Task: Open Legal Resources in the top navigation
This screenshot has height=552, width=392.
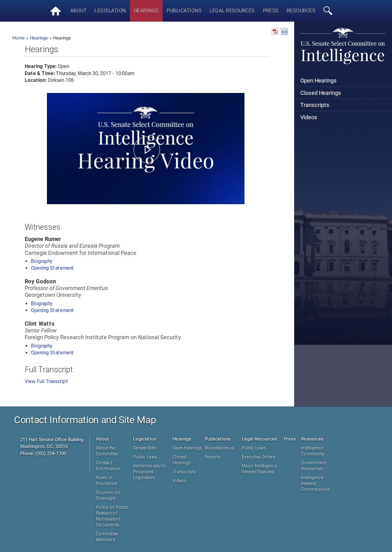Action: pyautogui.click(x=232, y=11)
